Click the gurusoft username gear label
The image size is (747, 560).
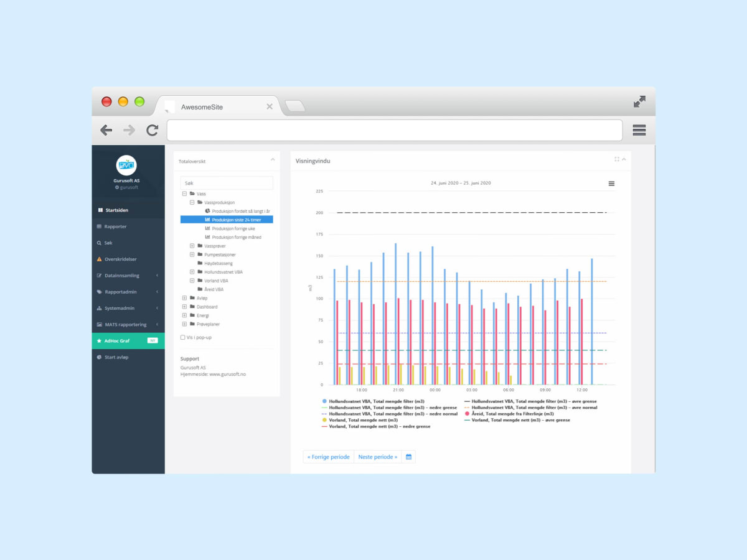(126, 187)
